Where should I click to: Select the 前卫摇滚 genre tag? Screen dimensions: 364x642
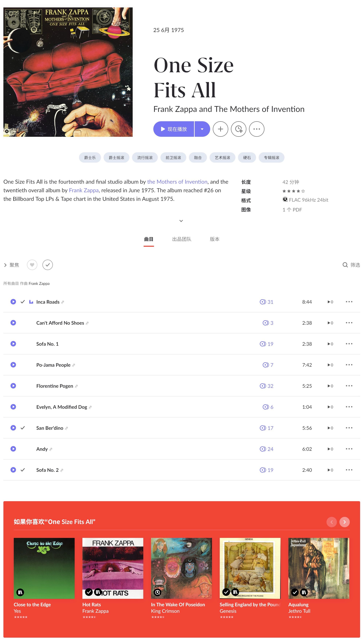click(173, 158)
